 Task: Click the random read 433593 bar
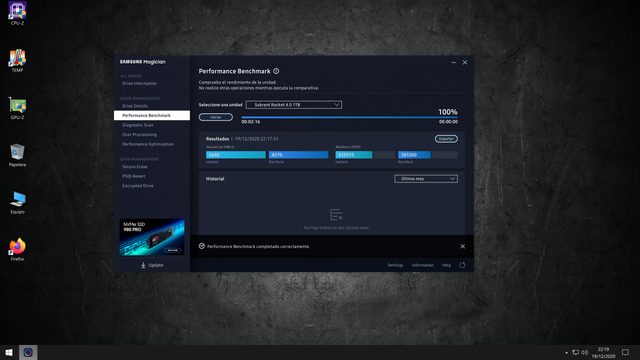tap(354, 155)
